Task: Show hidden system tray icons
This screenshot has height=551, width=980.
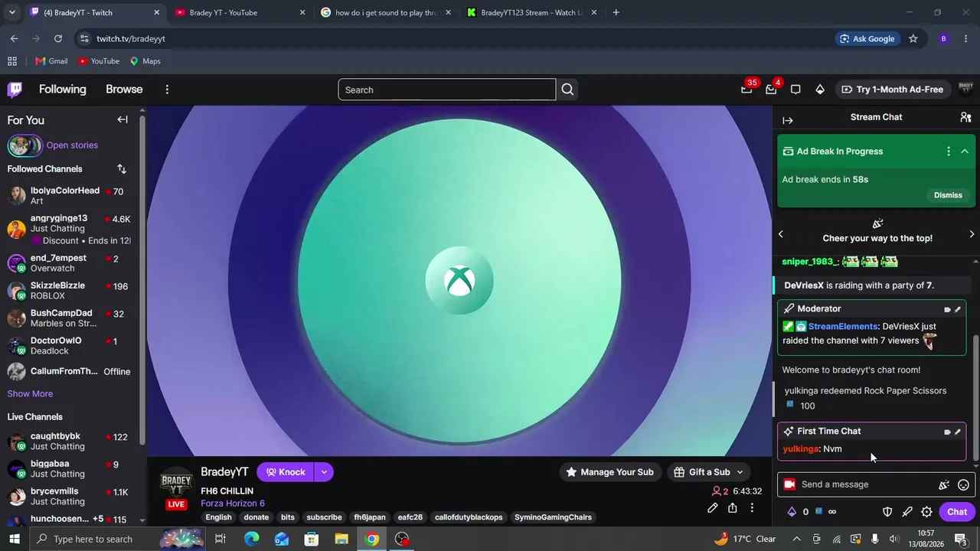Action: click(x=797, y=539)
